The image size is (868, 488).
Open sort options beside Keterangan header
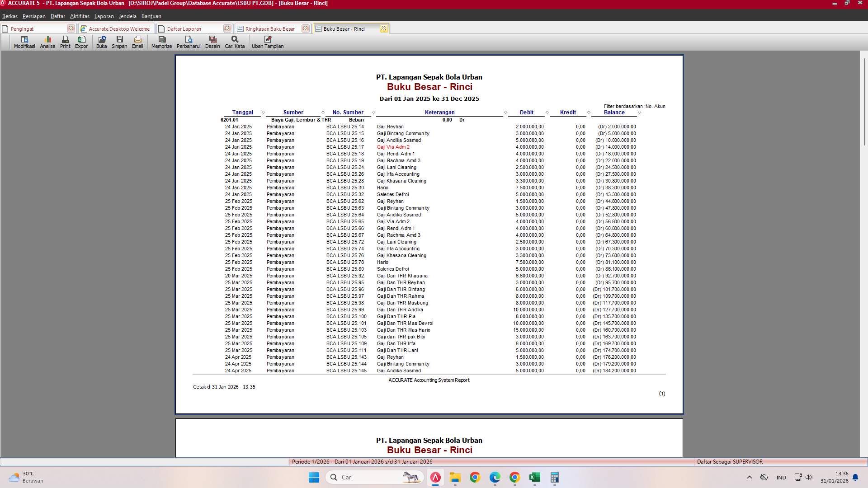[505, 112]
